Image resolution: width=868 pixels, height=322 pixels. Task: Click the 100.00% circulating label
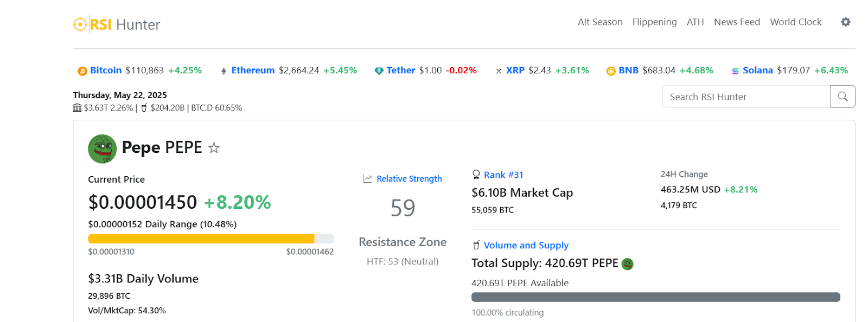tap(507, 313)
